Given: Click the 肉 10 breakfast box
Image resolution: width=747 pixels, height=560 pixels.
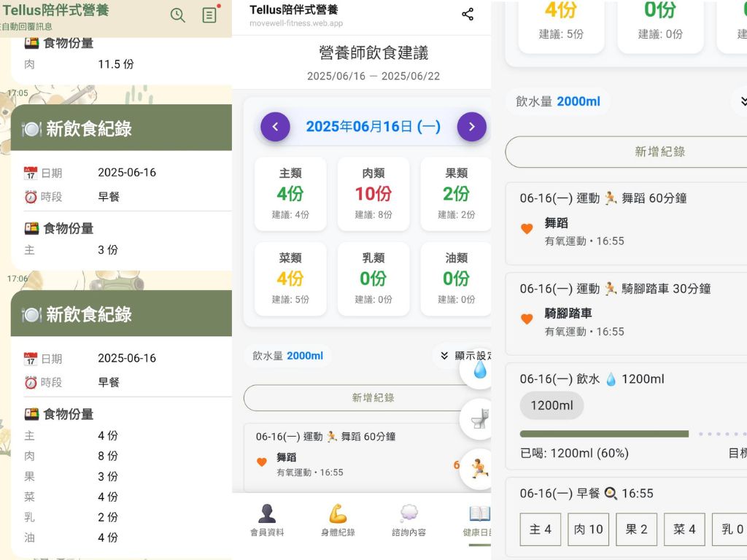Looking at the screenshot, I should pyautogui.click(x=589, y=529).
